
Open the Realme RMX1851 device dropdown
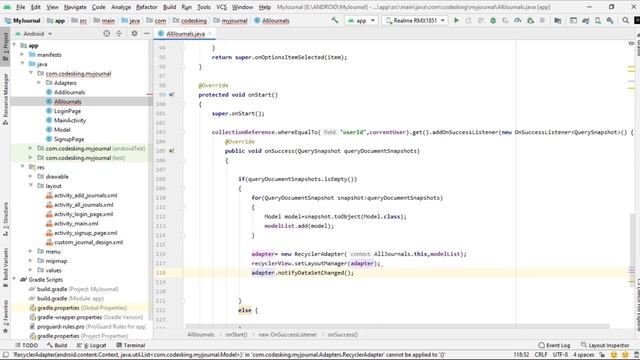coord(415,20)
